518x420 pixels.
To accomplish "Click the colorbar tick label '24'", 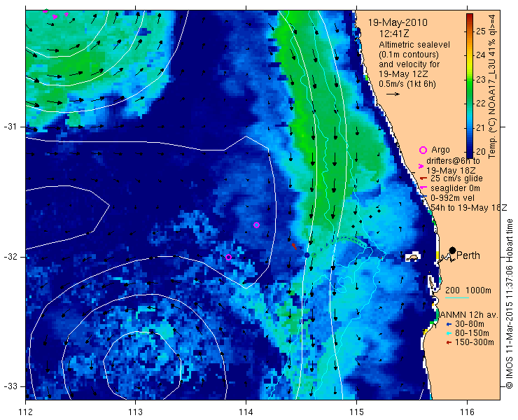I will coord(481,55).
